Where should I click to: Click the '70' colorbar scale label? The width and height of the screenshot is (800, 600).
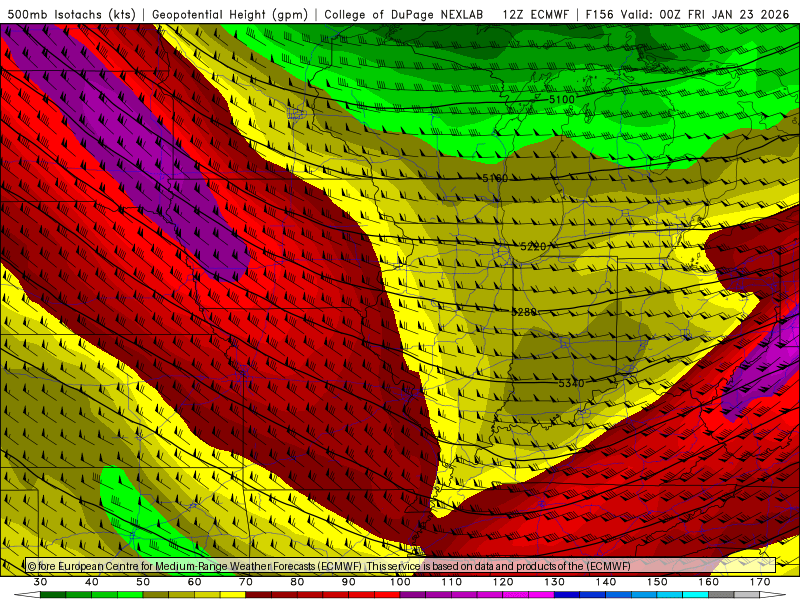[246, 582]
